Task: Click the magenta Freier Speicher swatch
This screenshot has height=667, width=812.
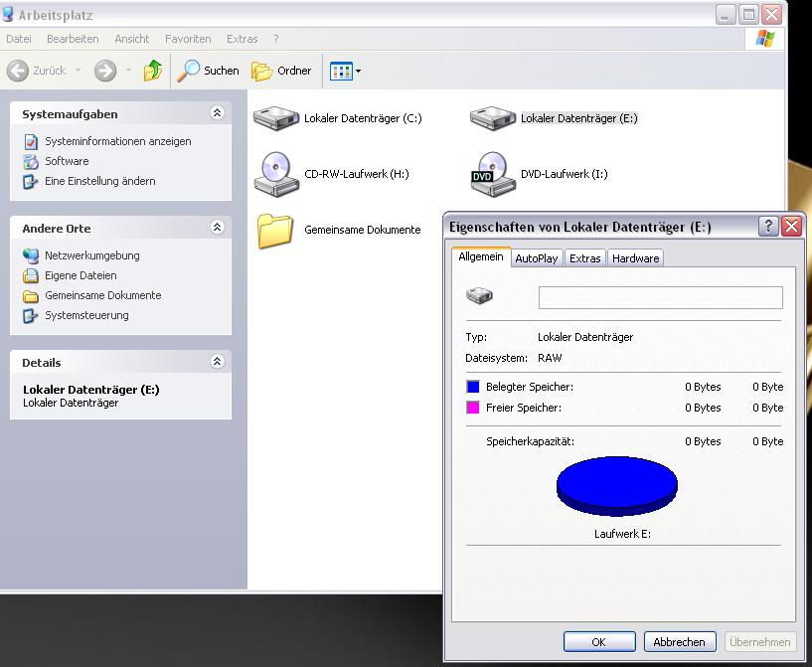Action: coord(473,408)
